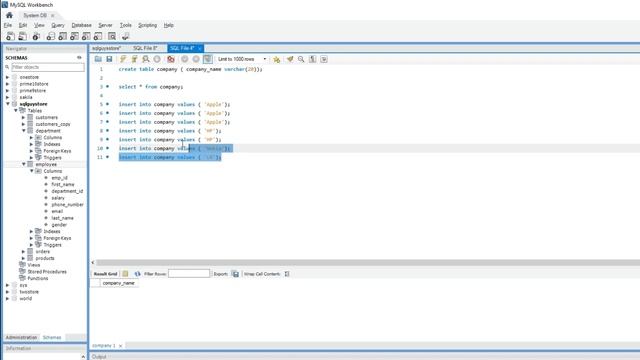Viewport: 640px width, 360px height.
Task: Export the recordset with floppy icon
Action: pos(236,274)
